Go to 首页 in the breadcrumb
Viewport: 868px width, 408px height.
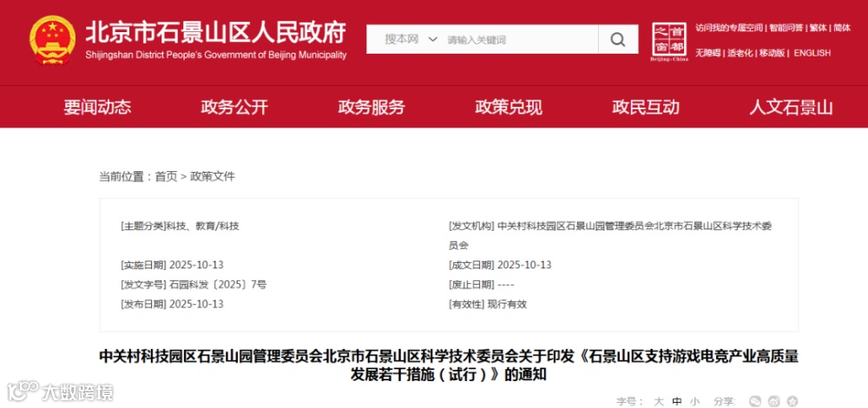pos(166,176)
